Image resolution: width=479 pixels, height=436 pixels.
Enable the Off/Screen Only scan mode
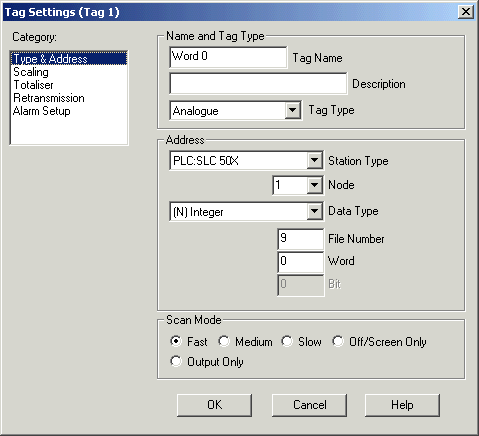pos(338,341)
